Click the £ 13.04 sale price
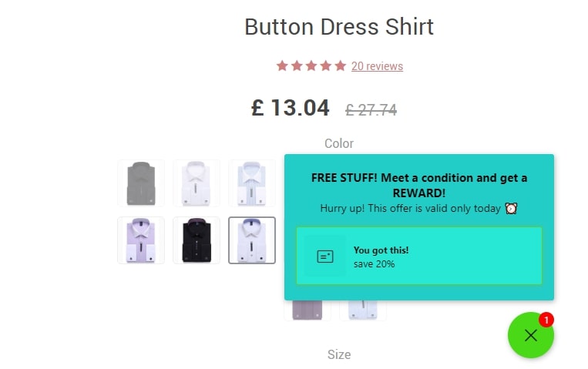Viewport: 588px width, 369px height. pos(291,108)
